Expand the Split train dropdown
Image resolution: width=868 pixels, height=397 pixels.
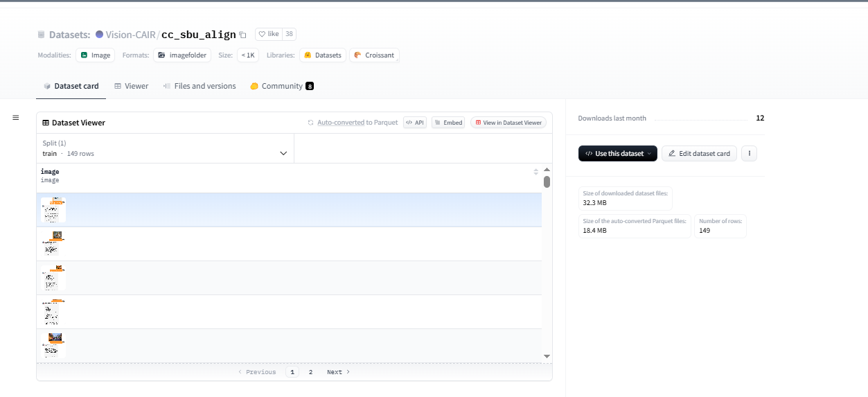tap(165, 148)
